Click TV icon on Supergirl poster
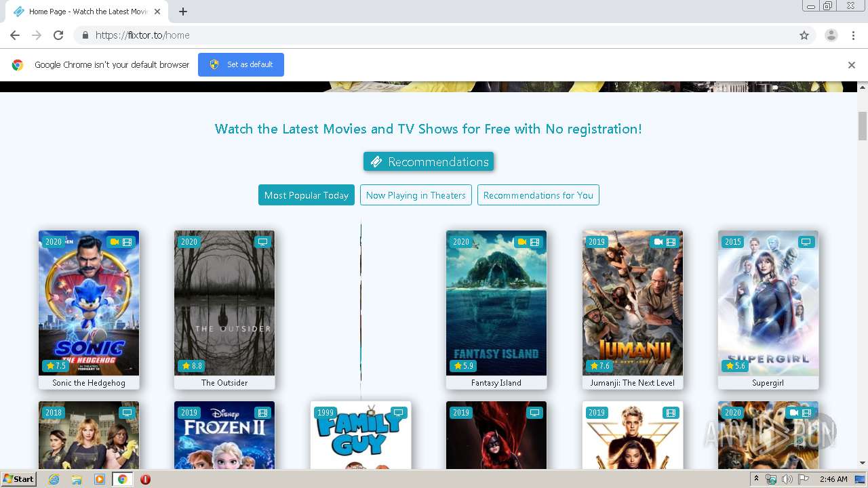This screenshot has height=488, width=868. (806, 242)
